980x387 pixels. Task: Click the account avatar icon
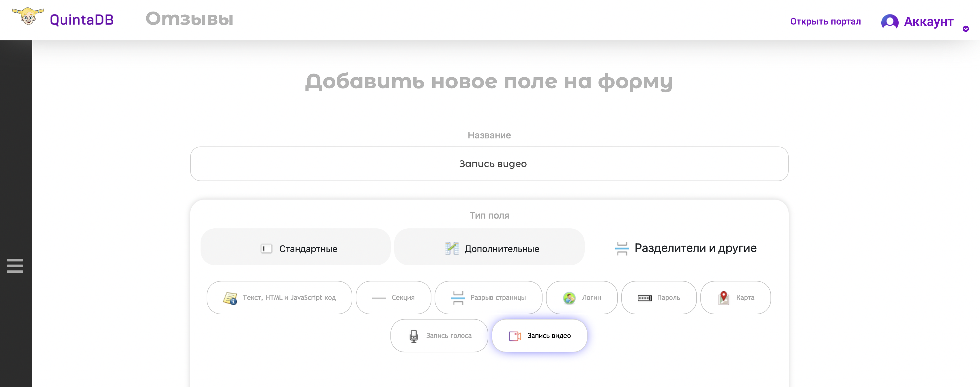click(889, 22)
